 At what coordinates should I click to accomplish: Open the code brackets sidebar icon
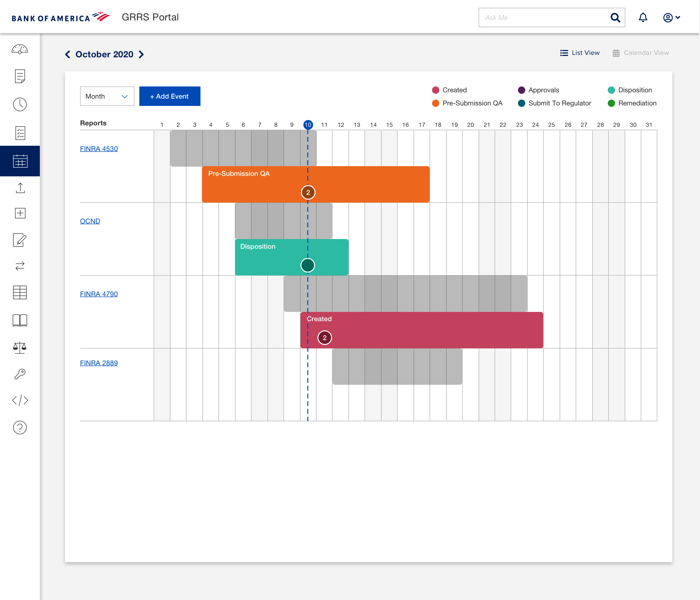(x=20, y=400)
